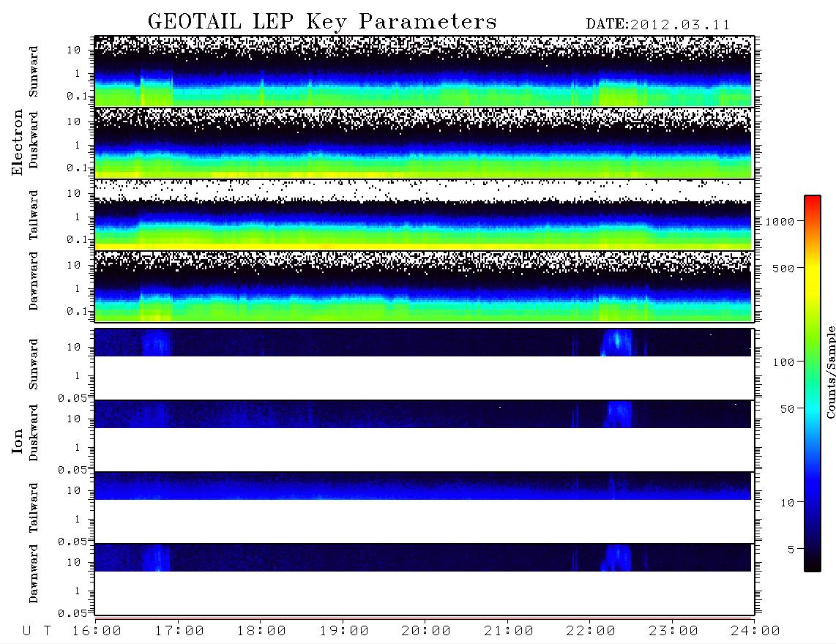
Task: Click the Ion "Tailward" panel label
Action: [34, 508]
